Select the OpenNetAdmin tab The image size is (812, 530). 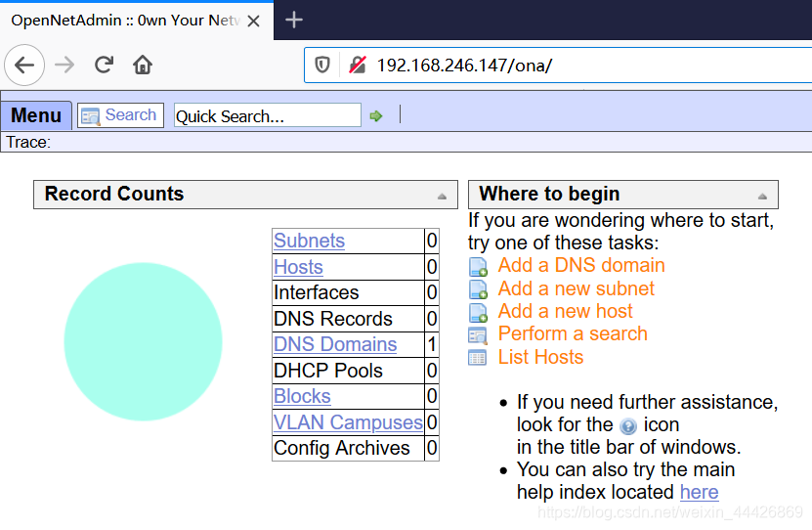click(137, 21)
